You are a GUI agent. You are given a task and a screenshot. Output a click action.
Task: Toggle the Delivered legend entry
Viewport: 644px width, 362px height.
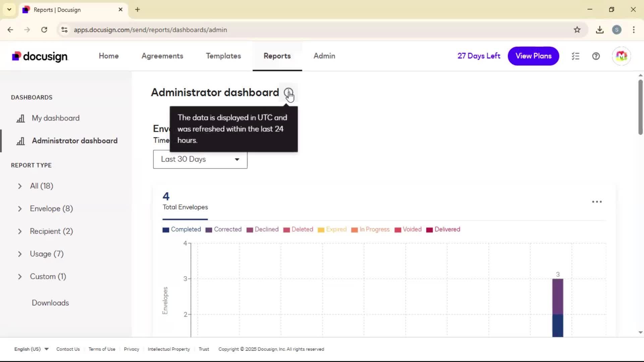[443, 230]
